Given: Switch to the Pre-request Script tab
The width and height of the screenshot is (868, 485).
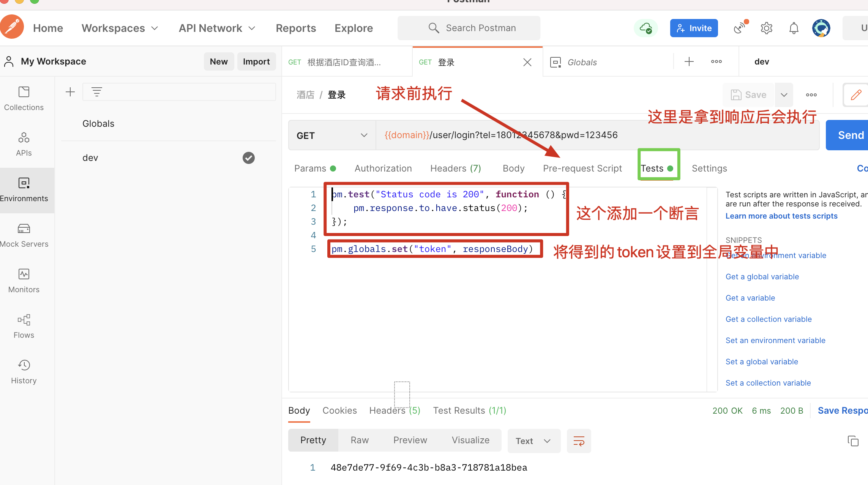Looking at the screenshot, I should [582, 168].
